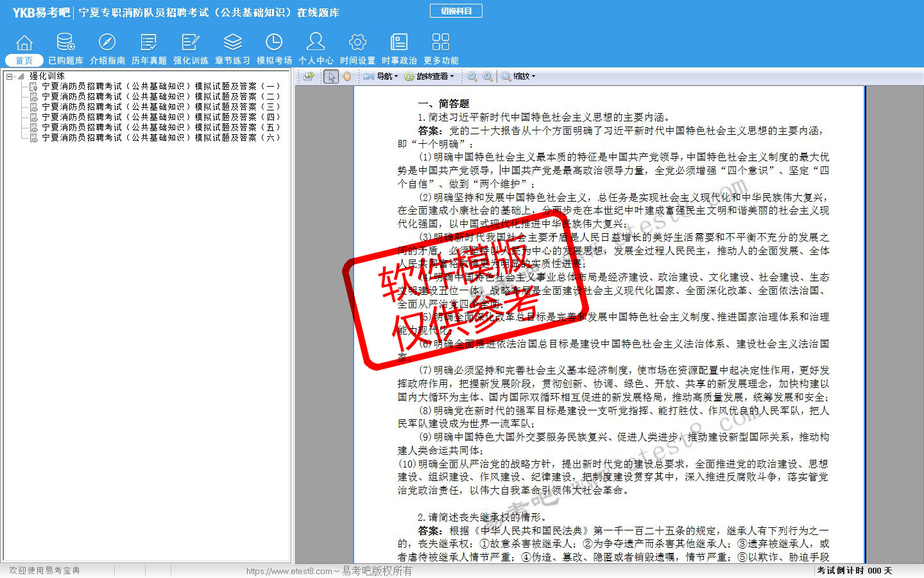Viewport: 924px width, 578px height.
Task: Select 模拟试题及答案（三）in tree
Action: coord(160,107)
